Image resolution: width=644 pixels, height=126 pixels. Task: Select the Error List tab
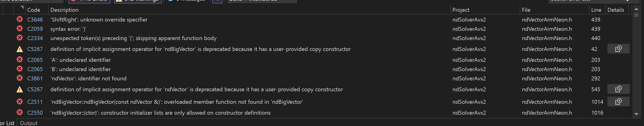point(7,123)
